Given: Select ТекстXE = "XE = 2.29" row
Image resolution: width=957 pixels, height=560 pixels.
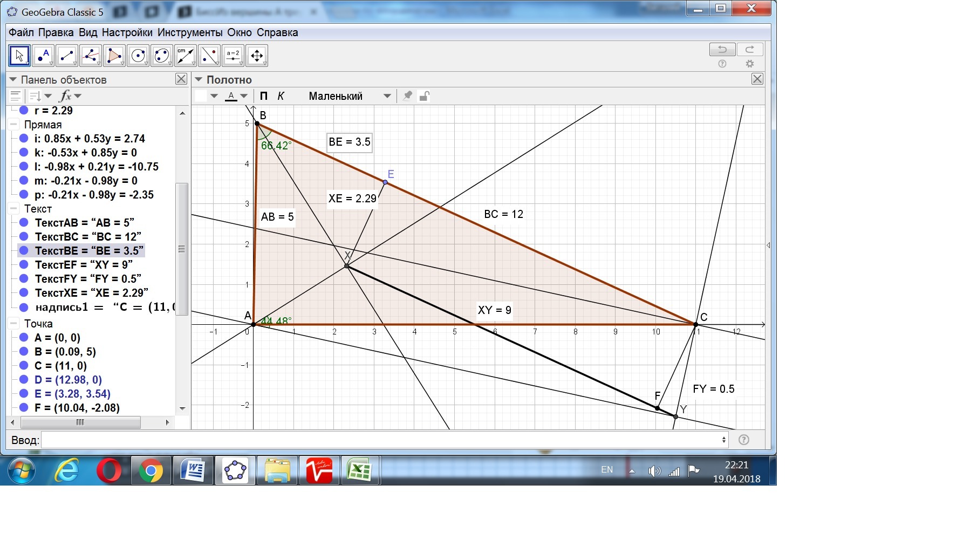Looking at the screenshot, I should 92,293.
